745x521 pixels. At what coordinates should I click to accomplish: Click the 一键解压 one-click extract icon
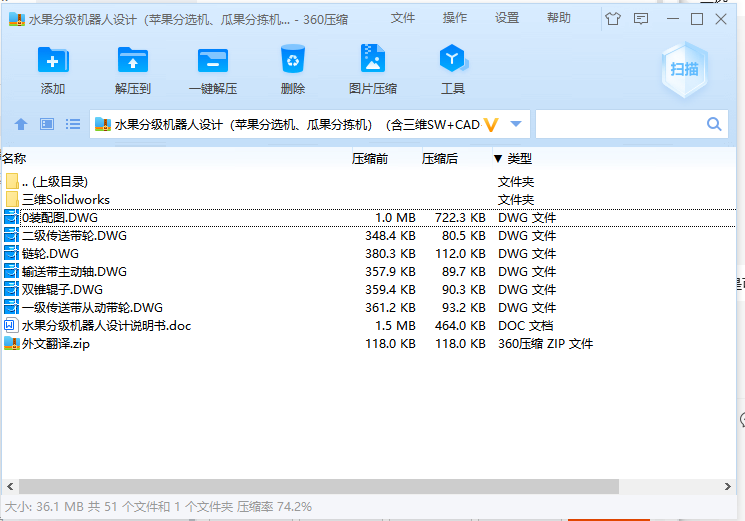click(x=213, y=60)
